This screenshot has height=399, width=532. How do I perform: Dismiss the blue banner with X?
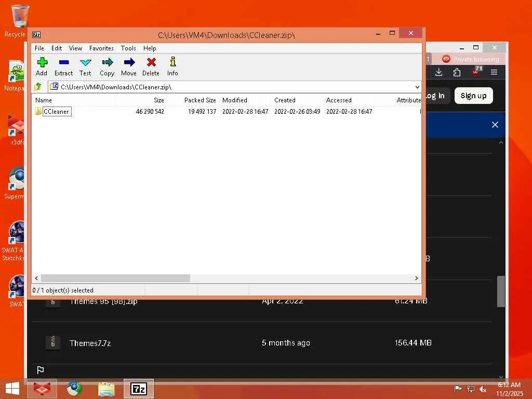point(495,125)
